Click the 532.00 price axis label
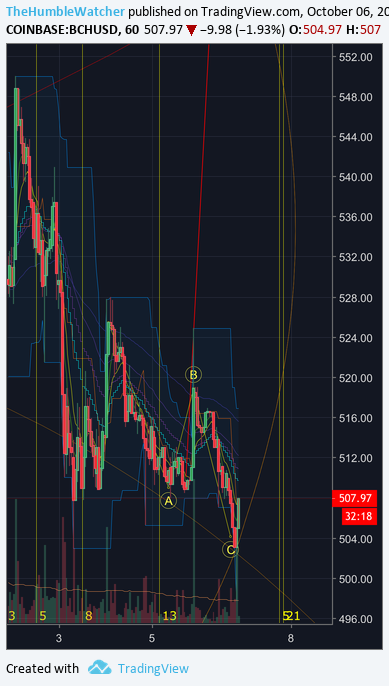389x686 pixels. (x=356, y=257)
